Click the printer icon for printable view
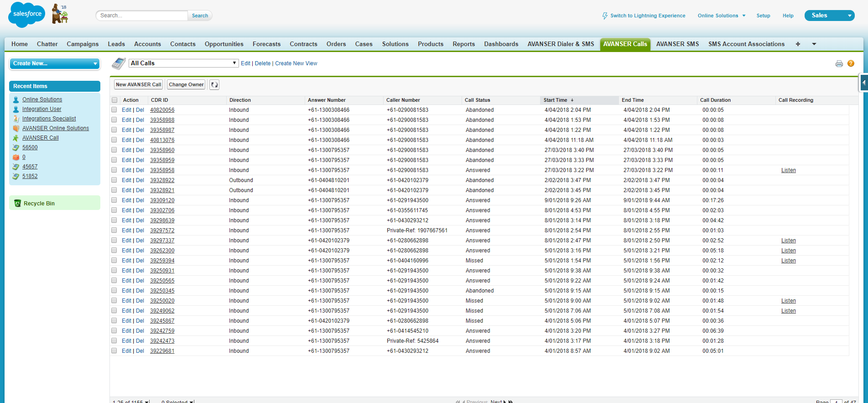The height and width of the screenshot is (403, 868). pos(839,63)
